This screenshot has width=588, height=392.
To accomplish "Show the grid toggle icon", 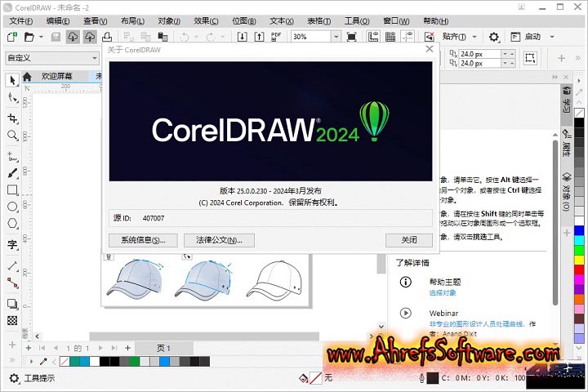I will (x=390, y=37).
